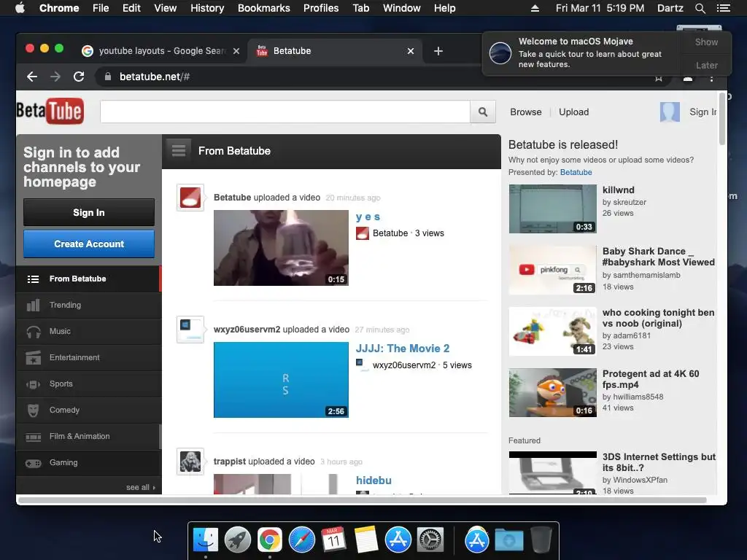
Task: Close the youtube layouts Google Search tab
Action: [x=236, y=51]
